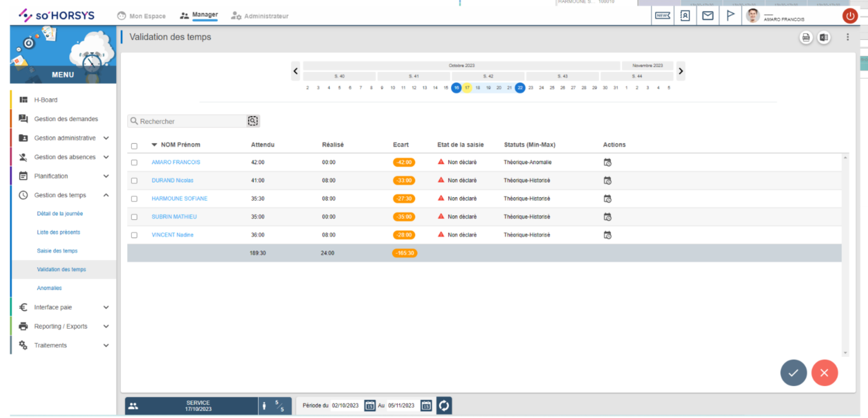
Task: Toggle the select-all checkbox in table header
Action: click(x=134, y=146)
